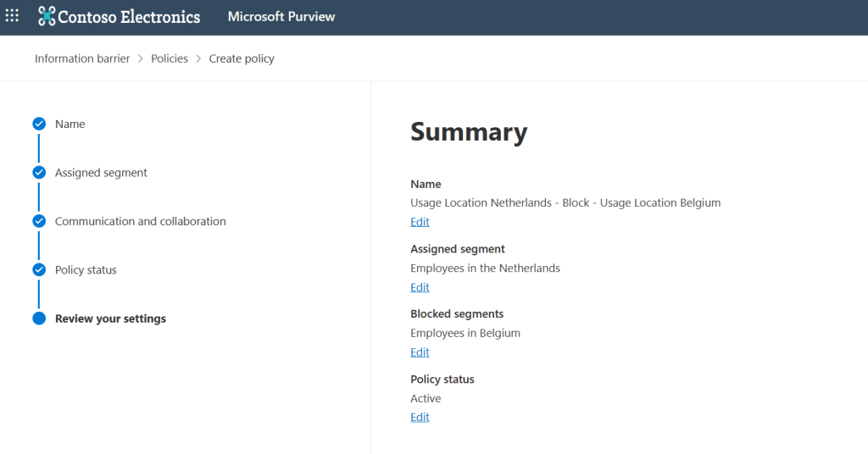Viewport: 868px width, 454px height.
Task: Click Edit under Policy status
Action: [420, 418]
